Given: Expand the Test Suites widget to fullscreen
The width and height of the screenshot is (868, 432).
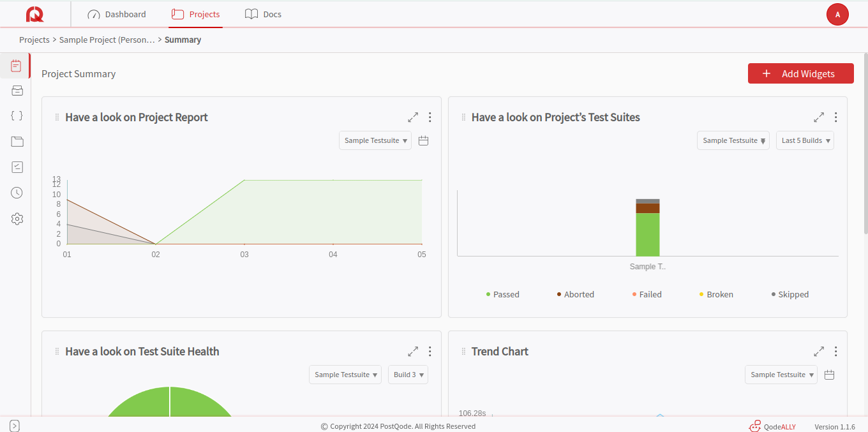Looking at the screenshot, I should click(819, 117).
